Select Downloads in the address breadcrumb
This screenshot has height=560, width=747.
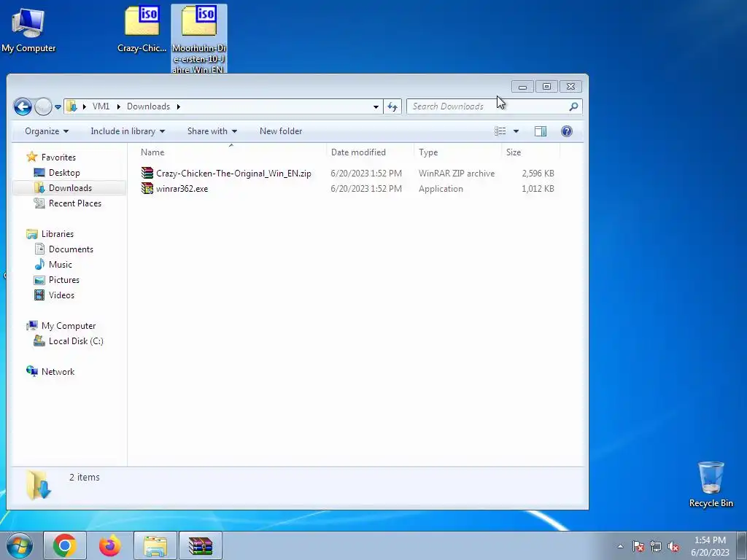tap(148, 106)
